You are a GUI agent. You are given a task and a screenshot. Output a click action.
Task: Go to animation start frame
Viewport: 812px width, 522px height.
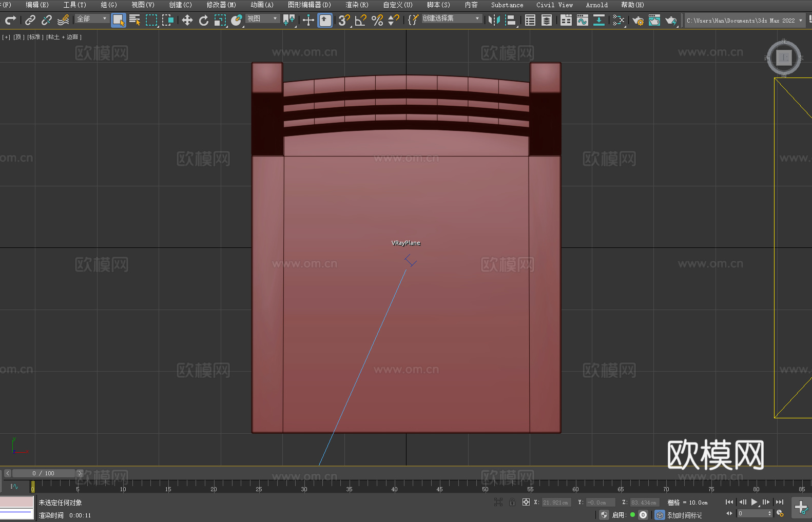click(x=729, y=502)
